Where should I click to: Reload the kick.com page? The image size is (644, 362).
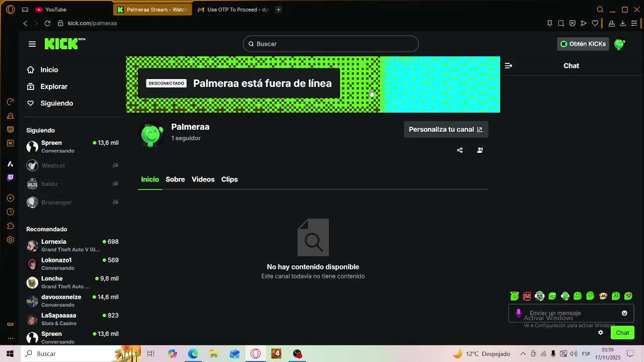(x=47, y=23)
